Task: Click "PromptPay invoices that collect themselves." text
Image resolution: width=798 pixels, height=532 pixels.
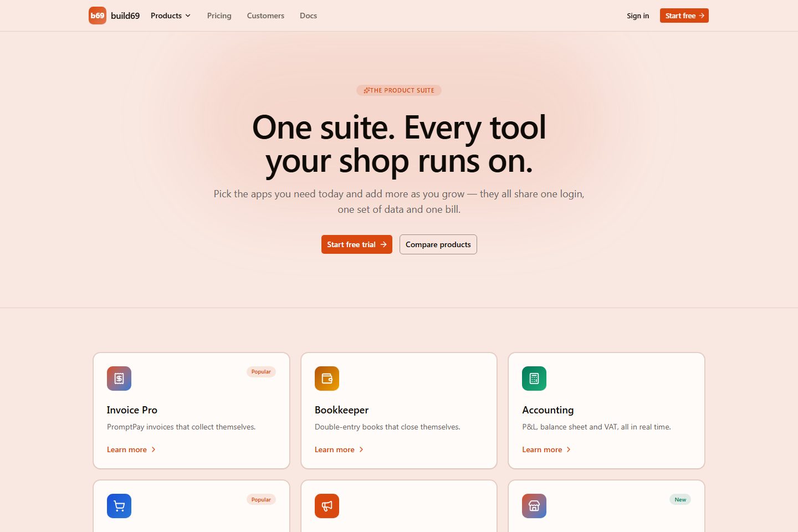Action: click(181, 427)
